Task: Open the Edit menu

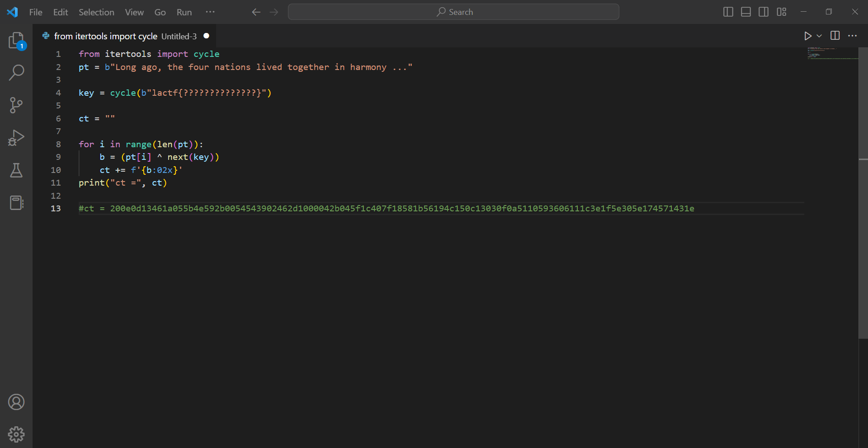Action: point(61,12)
